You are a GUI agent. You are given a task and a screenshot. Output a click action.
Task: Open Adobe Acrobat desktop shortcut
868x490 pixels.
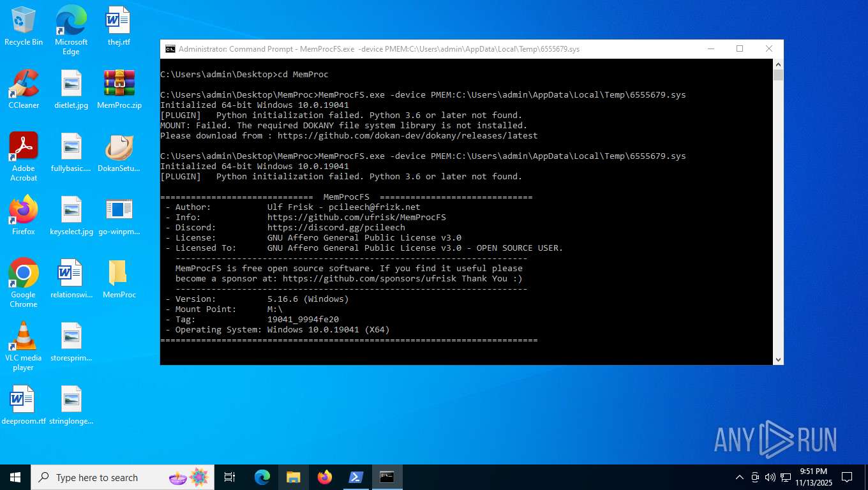24,157
